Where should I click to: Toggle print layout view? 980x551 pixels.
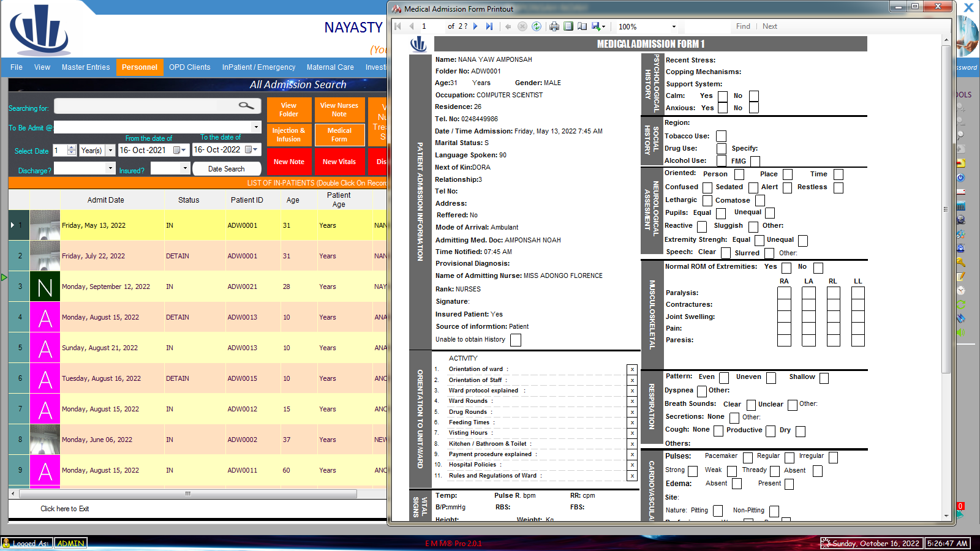point(568,26)
